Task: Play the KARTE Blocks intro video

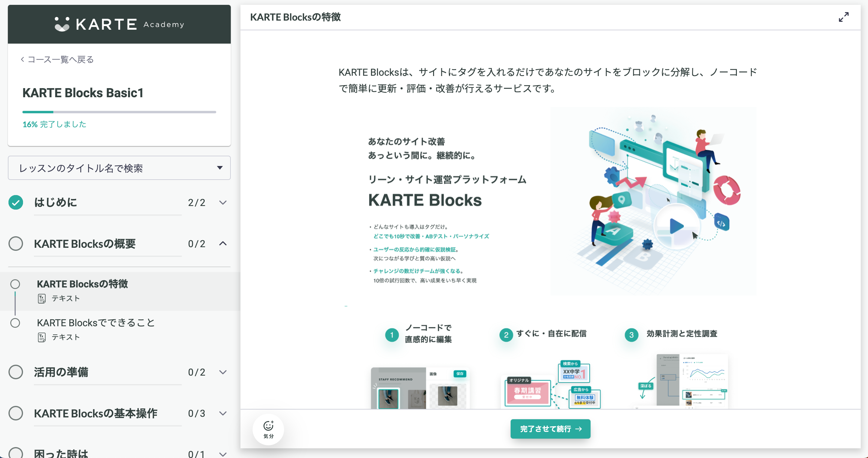Action: 676,226
